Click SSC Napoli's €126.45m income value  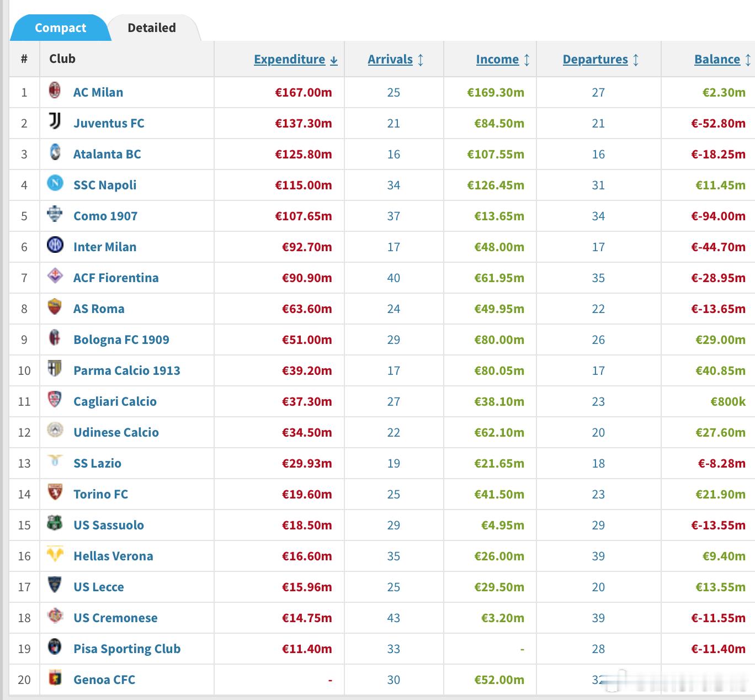496,185
